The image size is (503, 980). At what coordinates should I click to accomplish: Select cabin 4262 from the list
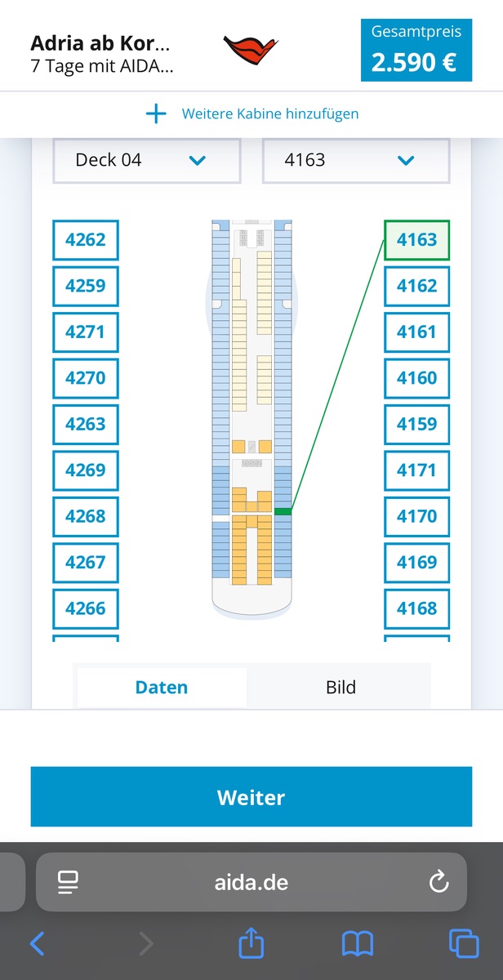pyautogui.click(x=86, y=240)
